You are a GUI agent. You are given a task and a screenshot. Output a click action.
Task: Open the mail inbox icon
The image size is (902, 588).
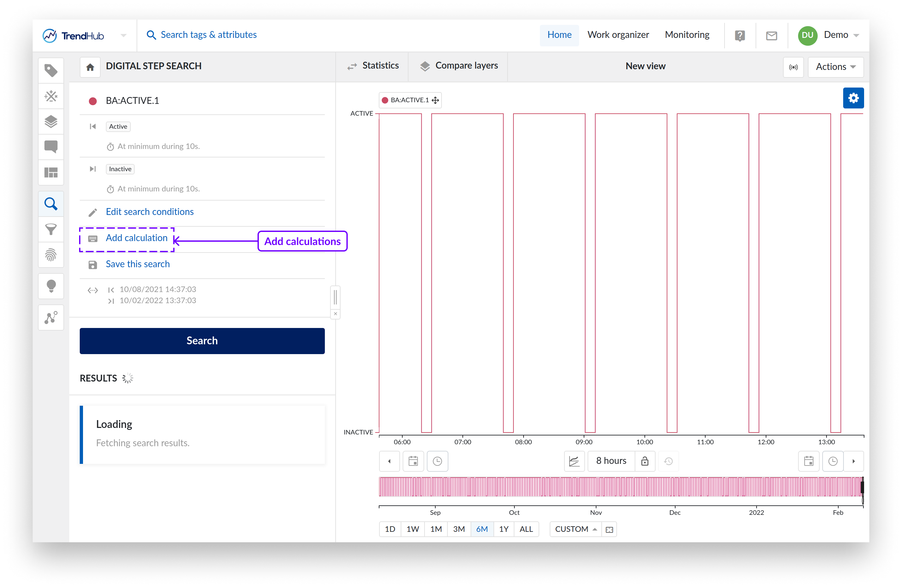(x=771, y=35)
